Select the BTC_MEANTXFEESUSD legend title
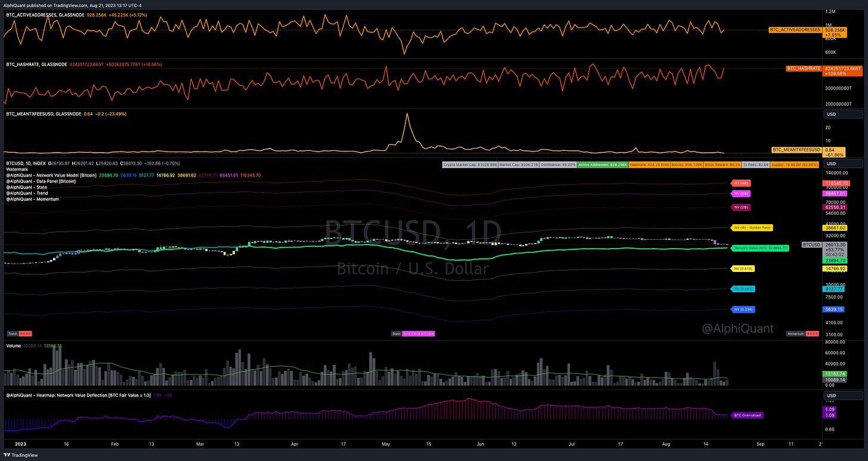Screen dimensions: 868x461 coord(43,113)
